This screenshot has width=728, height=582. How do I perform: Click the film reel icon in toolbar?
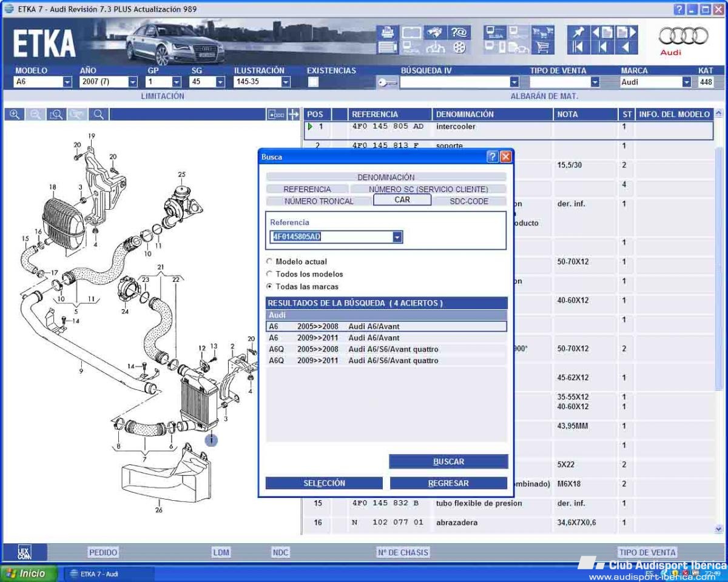[459, 47]
